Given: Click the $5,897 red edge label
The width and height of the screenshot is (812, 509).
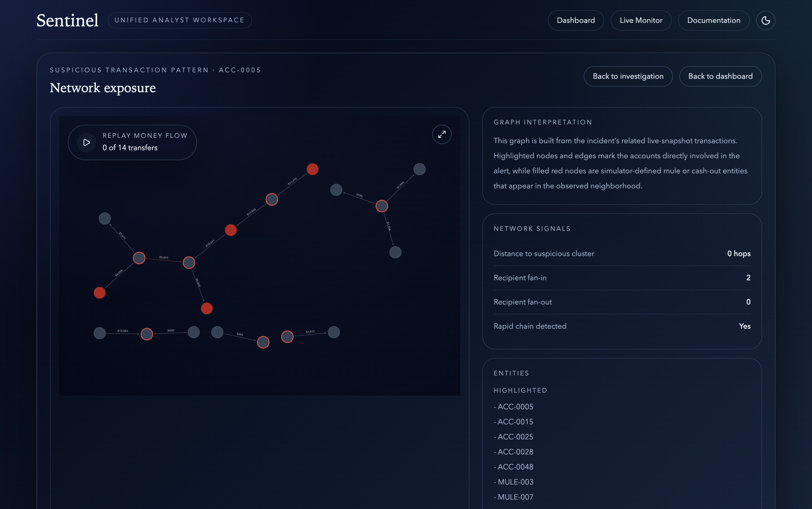Looking at the screenshot, I should click(x=164, y=257).
